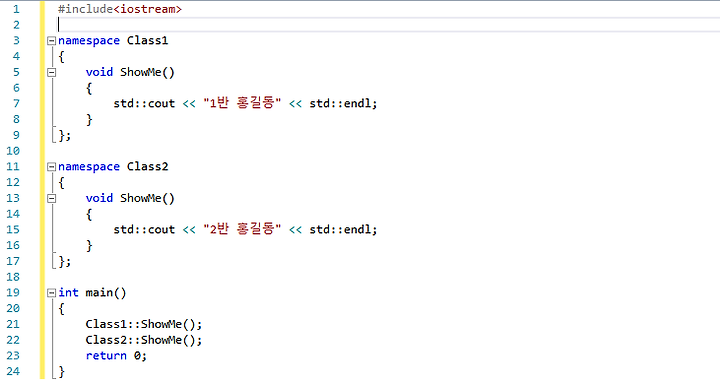Click the Class2::ShowMe(); call

pos(144,340)
